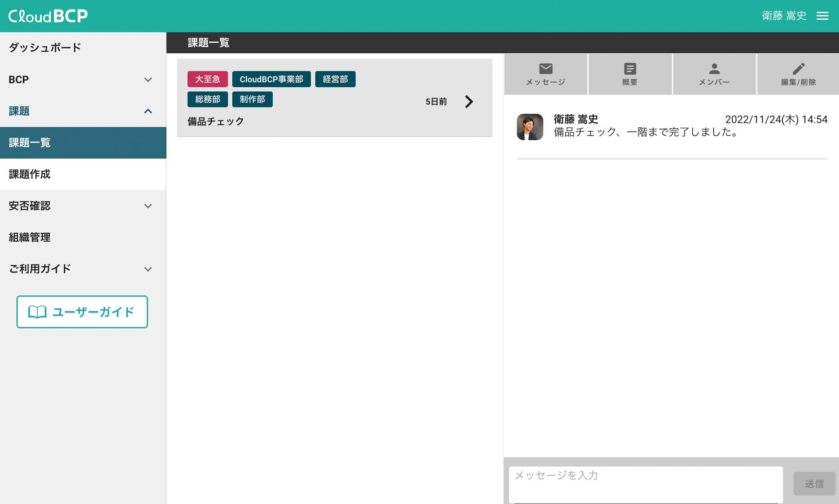Open the hamburger menu at top right
This screenshot has width=839, height=504.
(822, 16)
